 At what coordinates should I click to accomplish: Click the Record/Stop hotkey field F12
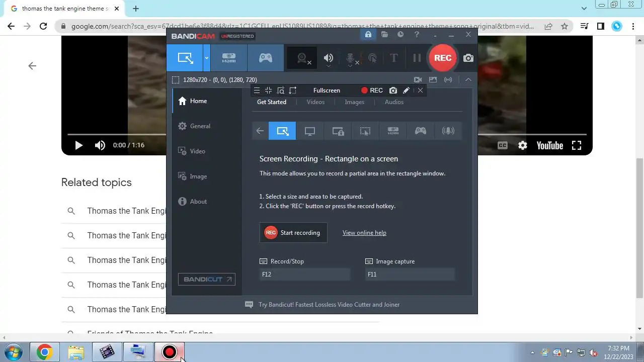(x=305, y=274)
